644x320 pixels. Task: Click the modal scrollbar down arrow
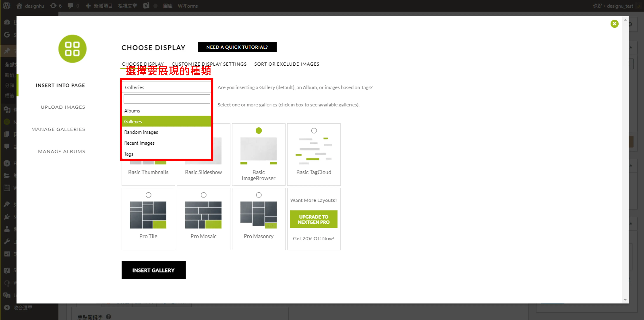point(625,300)
